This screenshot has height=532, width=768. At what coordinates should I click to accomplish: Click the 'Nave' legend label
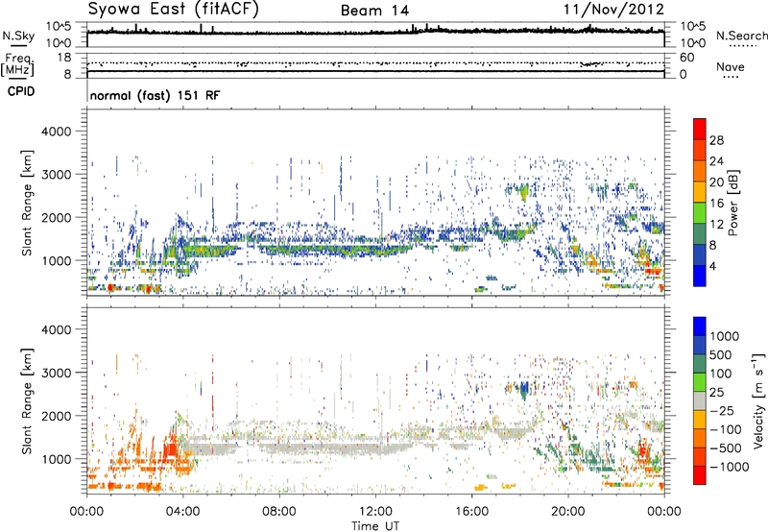point(731,66)
